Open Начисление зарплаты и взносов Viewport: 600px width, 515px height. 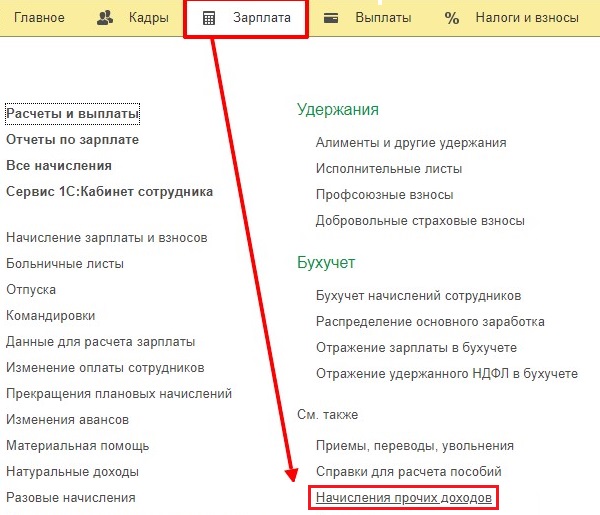[x=107, y=238]
